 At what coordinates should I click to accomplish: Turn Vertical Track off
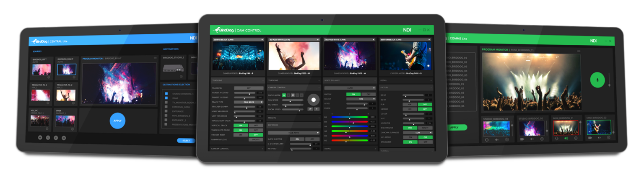click(256, 125)
